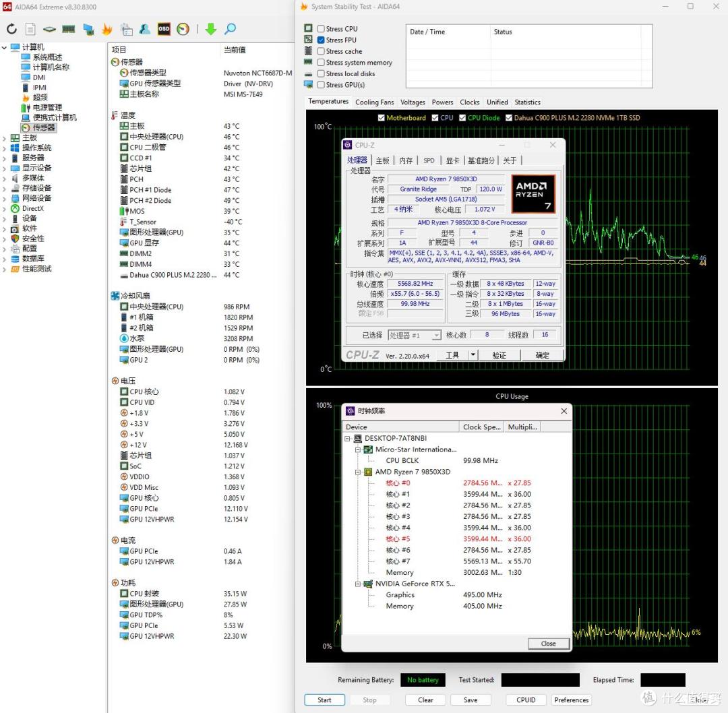Switch to the Voltages tab
Viewport: 728px width, 713px height.
413,102
